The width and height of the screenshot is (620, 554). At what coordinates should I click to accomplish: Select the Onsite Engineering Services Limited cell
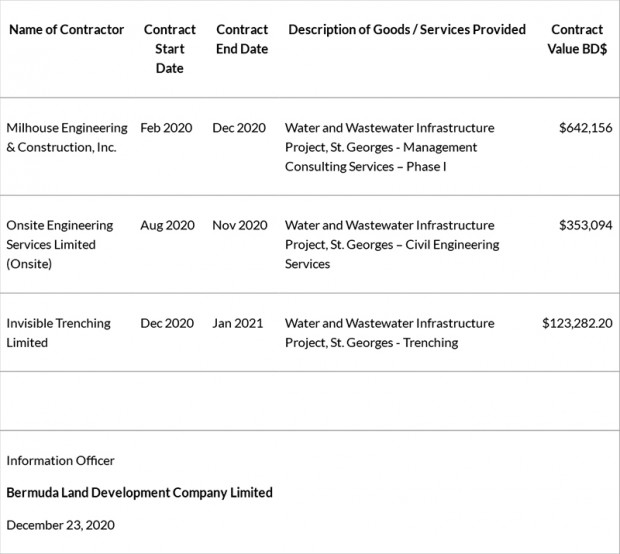pyautogui.click(x=60, y=245)
